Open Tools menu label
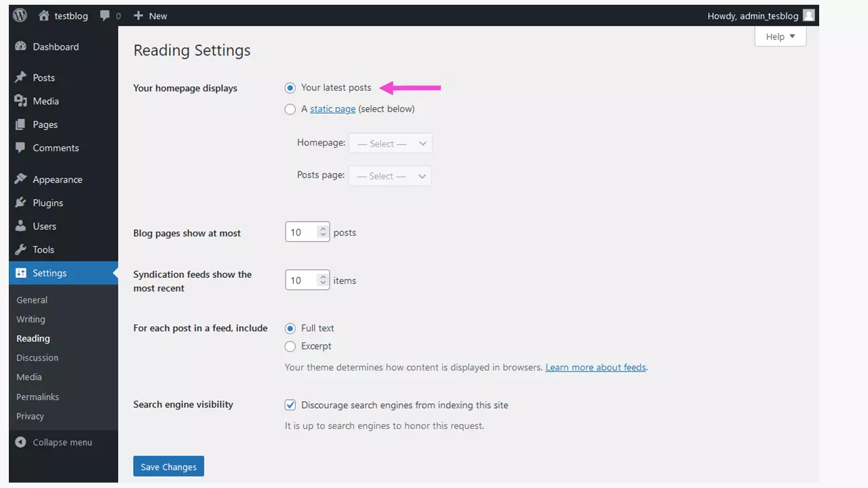 click(x=43, y=249)
